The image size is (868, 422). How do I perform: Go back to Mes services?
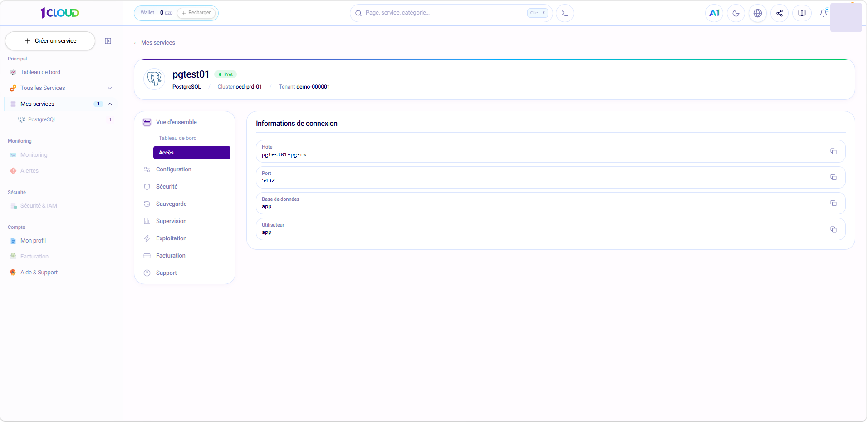click(x=154, y=43)
